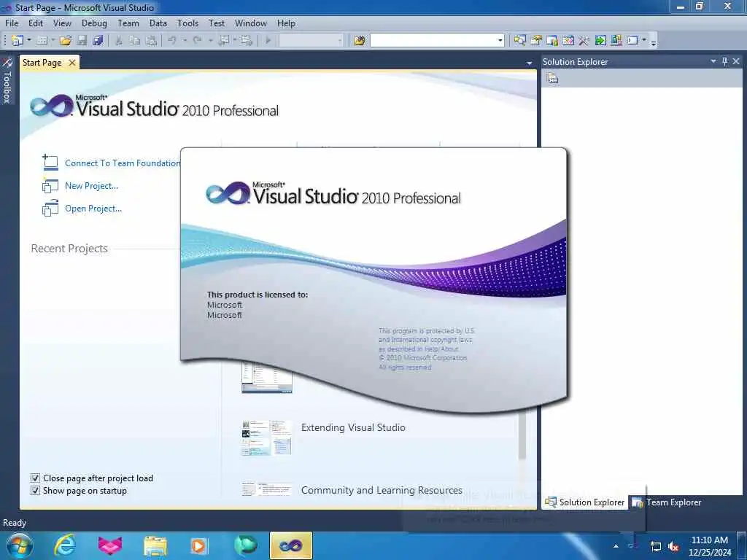Click the Undo arrow icon
This screenshot has width=747, height=560.
point(172,41)
